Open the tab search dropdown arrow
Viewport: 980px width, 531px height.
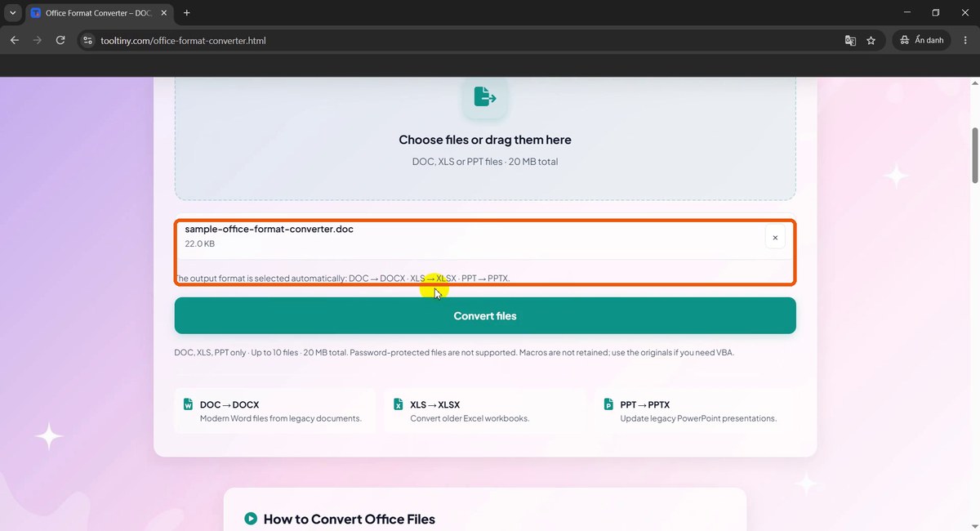[12, 13]
